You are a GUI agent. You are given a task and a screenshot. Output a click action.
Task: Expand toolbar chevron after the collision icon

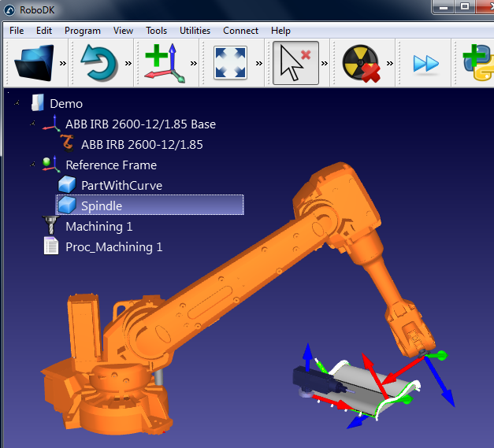pyautogui.click(x=390, y=64)
